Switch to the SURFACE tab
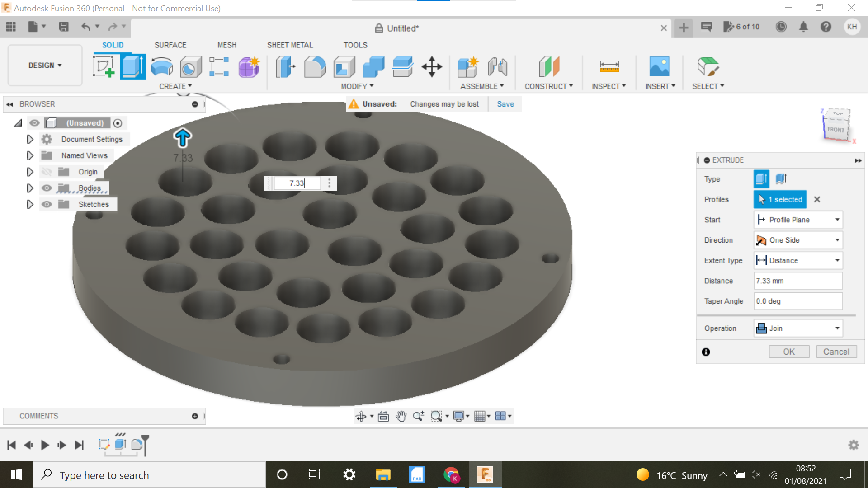This screenshot has height=488, width=868. pyautogui.click(x=170, y=45)
